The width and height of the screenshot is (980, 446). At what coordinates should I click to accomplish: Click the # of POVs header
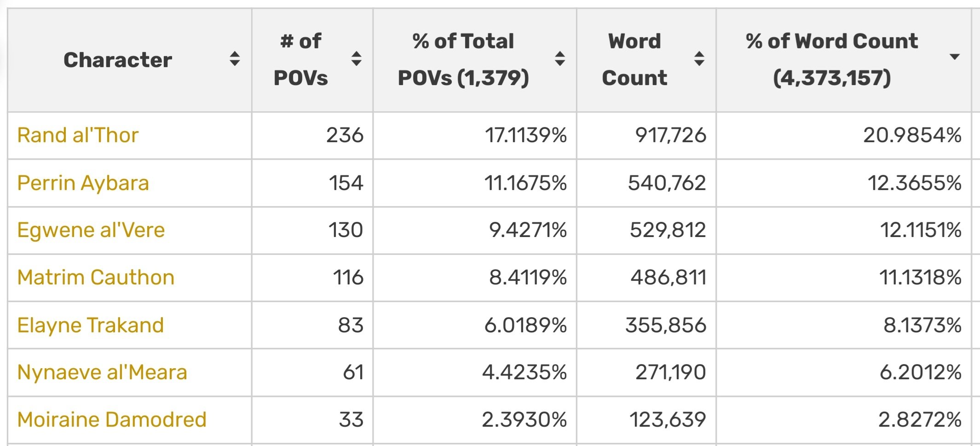(x=301, y=60)
